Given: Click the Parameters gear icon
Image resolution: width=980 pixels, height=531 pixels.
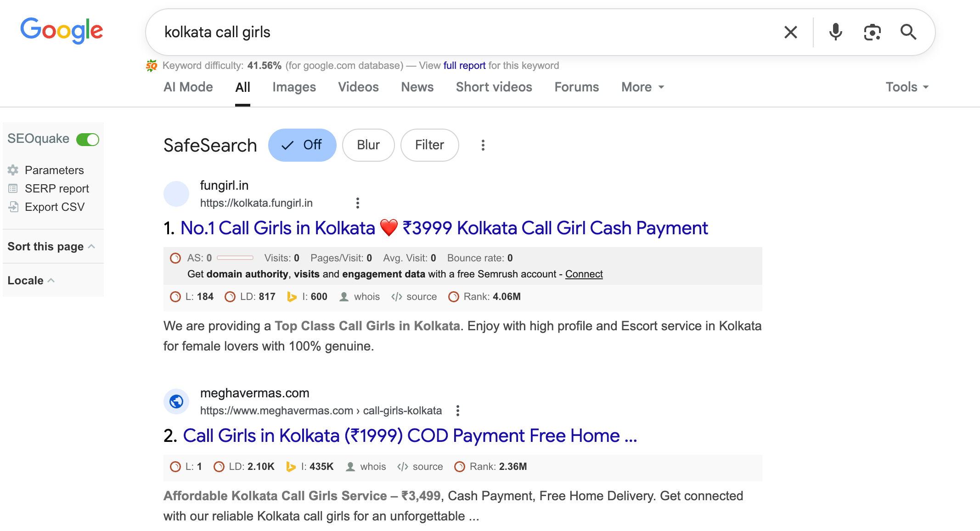Looking at the screenshot, I should (13, 170).
